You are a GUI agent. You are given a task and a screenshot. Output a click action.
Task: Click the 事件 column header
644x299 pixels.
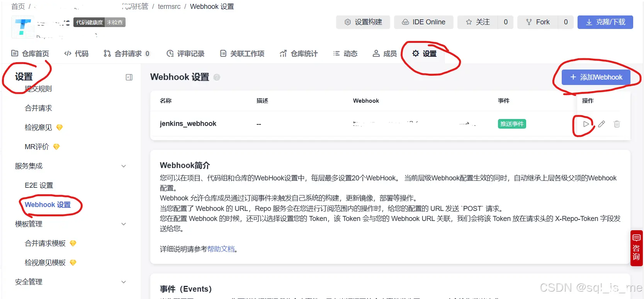pos(504,100)
